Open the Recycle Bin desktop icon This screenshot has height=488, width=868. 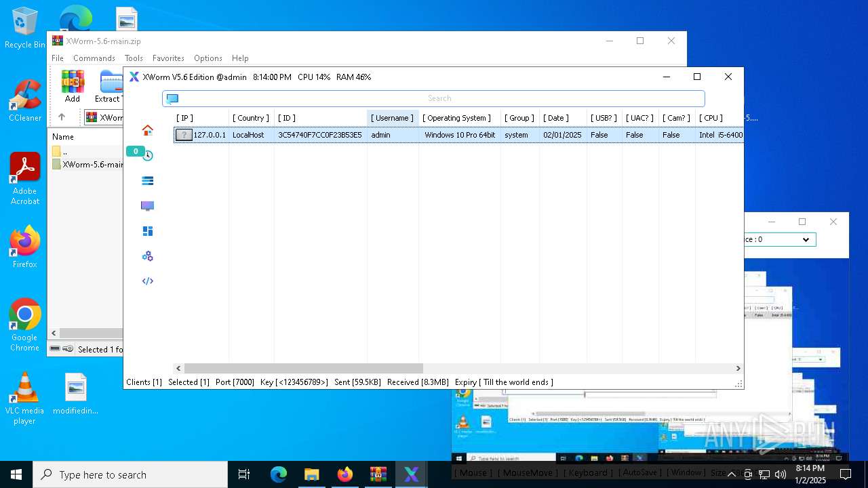tap(24, 28)
